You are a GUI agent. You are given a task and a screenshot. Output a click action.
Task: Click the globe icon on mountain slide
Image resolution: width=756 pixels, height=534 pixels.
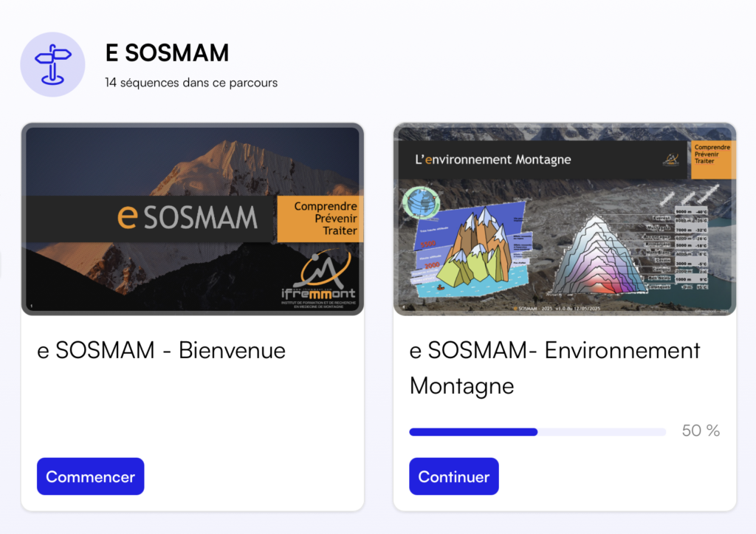pyautogui.click(x=419, y=202)
